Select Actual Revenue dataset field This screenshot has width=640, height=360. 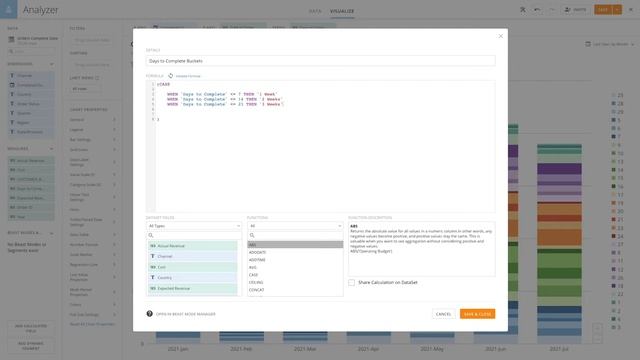192,246
